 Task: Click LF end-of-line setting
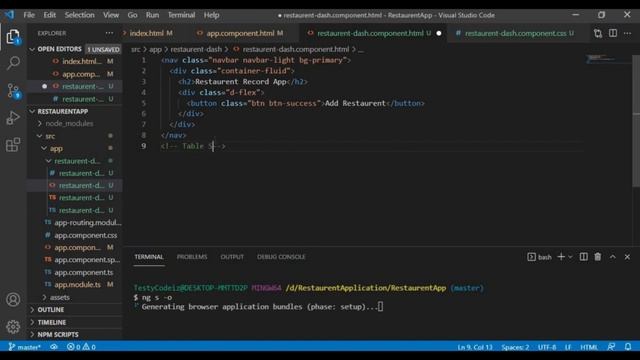coord(568,347)
